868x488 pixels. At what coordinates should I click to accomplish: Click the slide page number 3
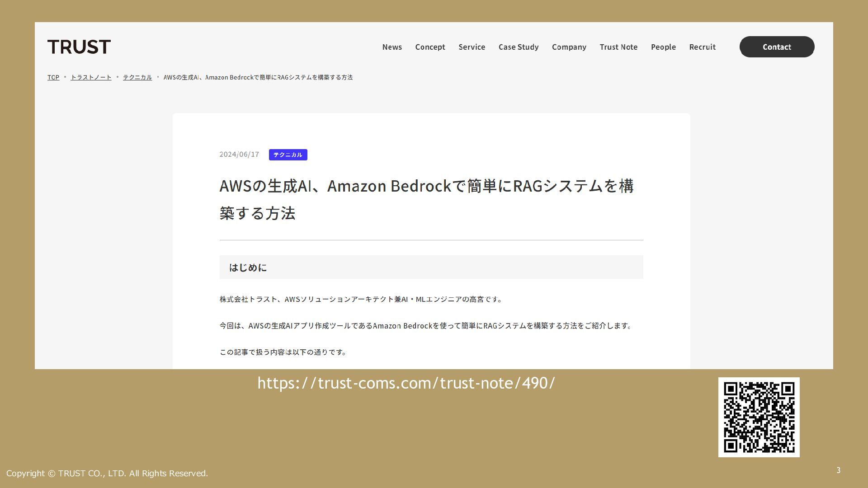(x=838, y=470)
